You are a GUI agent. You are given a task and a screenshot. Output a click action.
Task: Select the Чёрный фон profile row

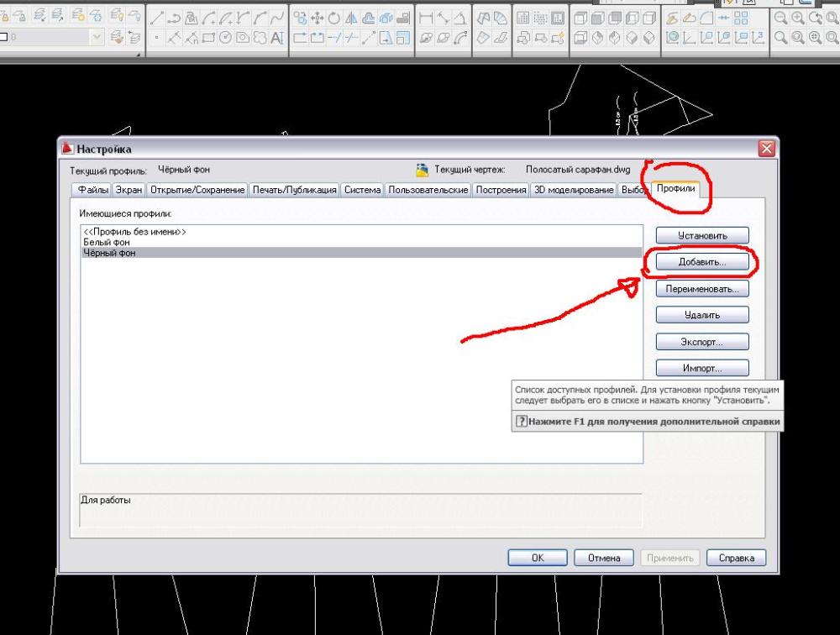click(361, 253)
